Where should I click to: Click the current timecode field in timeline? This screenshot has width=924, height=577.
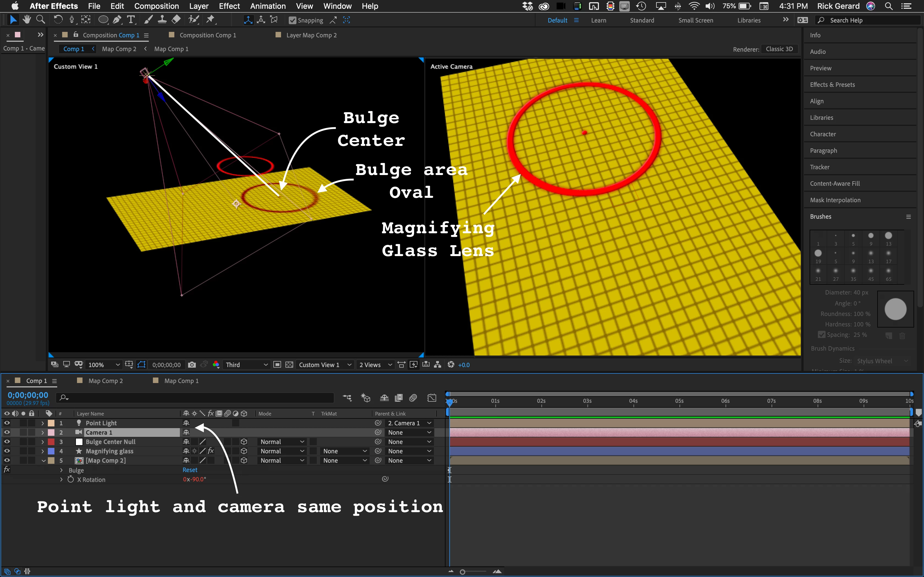(x=28, y=395)
